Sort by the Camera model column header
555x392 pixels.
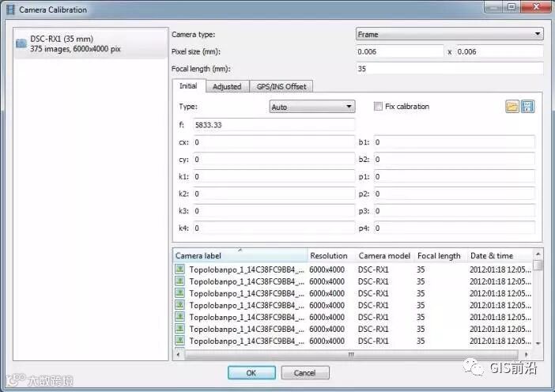point(385,255)
